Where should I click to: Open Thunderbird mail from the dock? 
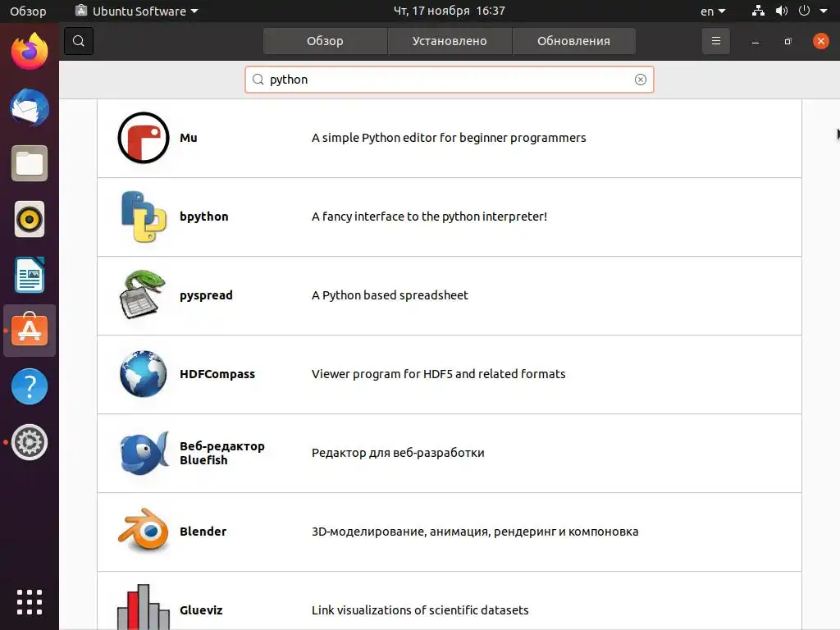point(30,107)
